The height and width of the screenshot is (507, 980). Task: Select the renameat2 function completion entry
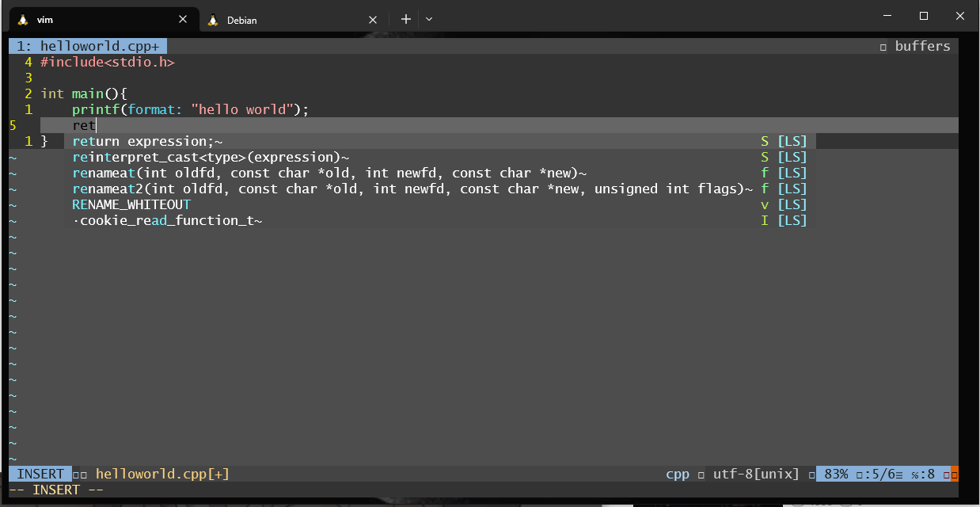pyautogui.click(x=412, y=189)
